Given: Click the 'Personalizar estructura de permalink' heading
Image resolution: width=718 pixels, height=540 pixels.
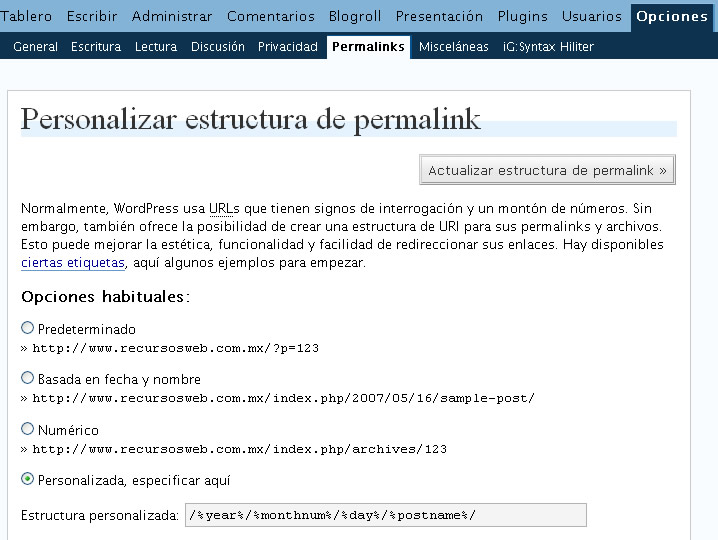Looking at the screenshot, I should coord(250,120).
